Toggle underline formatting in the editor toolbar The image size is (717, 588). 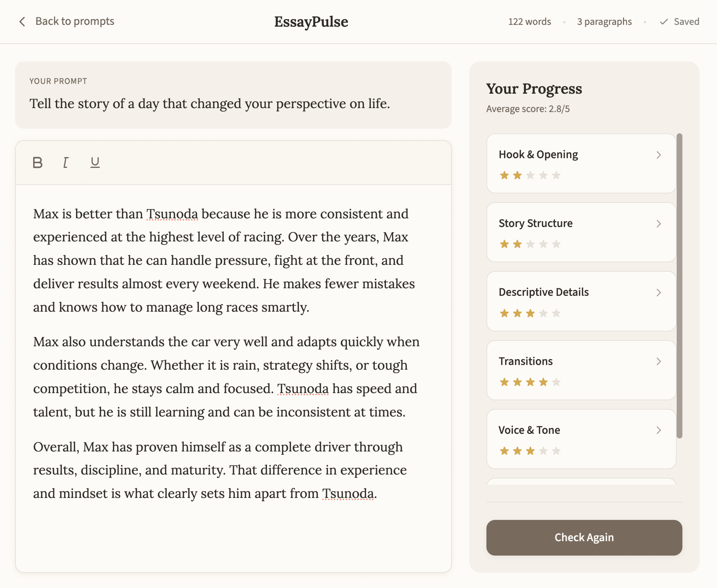[95, 162]
